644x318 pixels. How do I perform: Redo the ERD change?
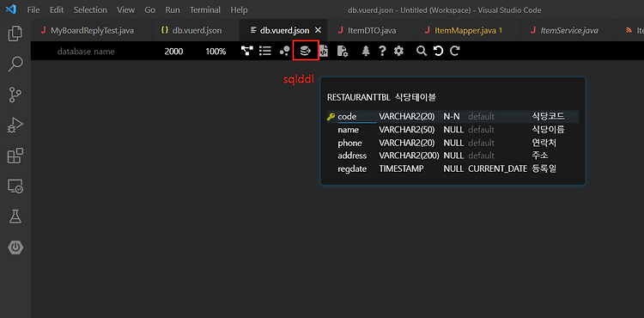454,51
